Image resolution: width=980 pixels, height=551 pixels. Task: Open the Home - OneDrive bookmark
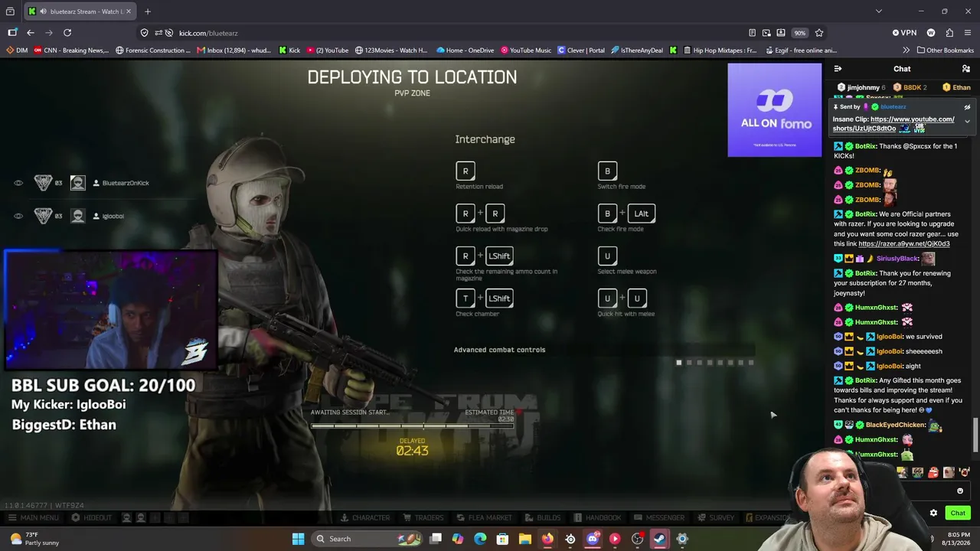465,51
